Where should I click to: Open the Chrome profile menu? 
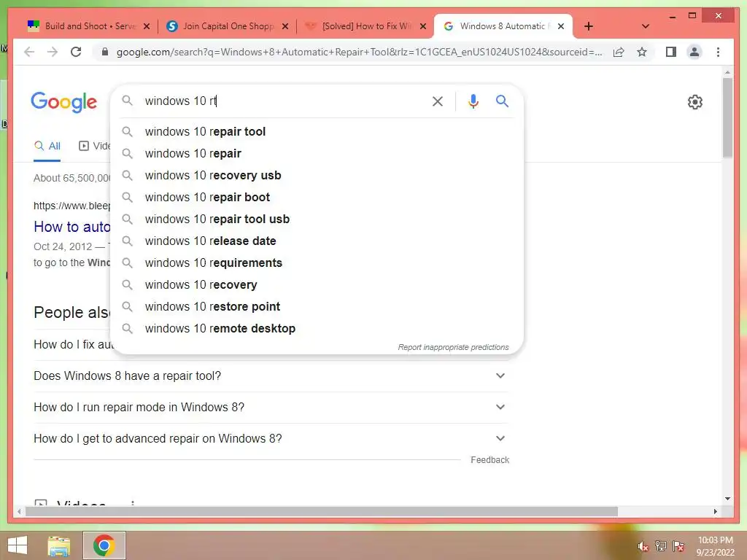694,52
